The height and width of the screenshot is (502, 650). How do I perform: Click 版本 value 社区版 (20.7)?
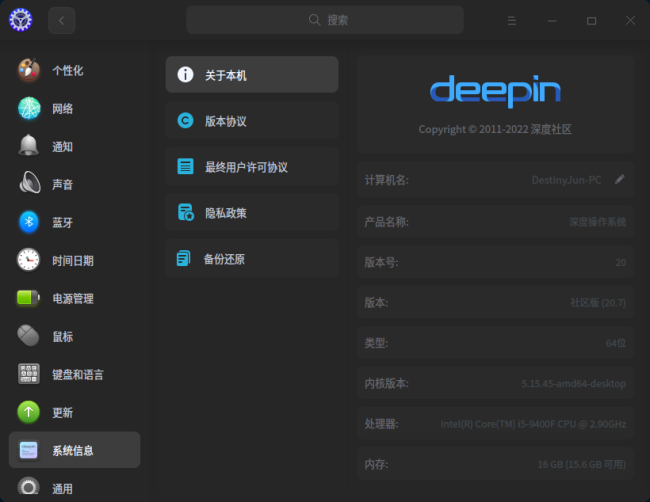click(x=598, y=303)
